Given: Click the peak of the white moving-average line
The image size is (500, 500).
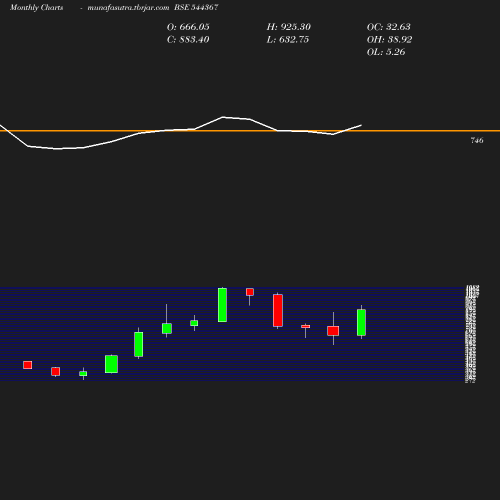Looking at the screenshot, I should (x=223, y=117).
